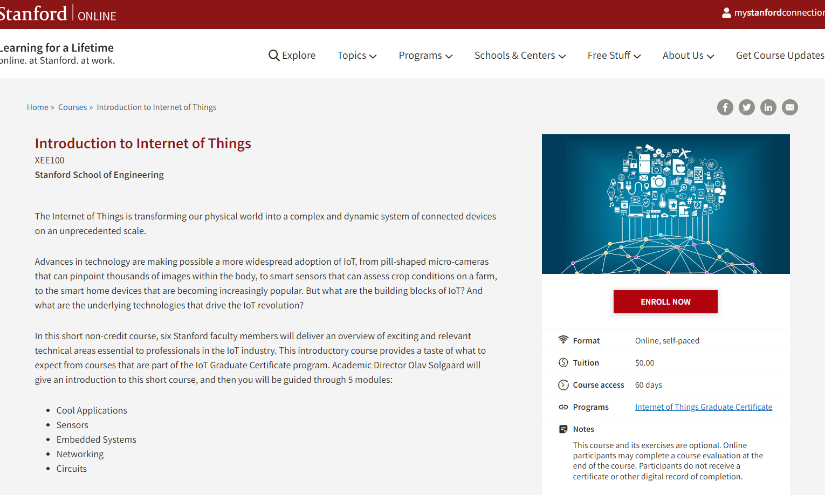Expand the Schools & Centers menu

coord(520,56)
